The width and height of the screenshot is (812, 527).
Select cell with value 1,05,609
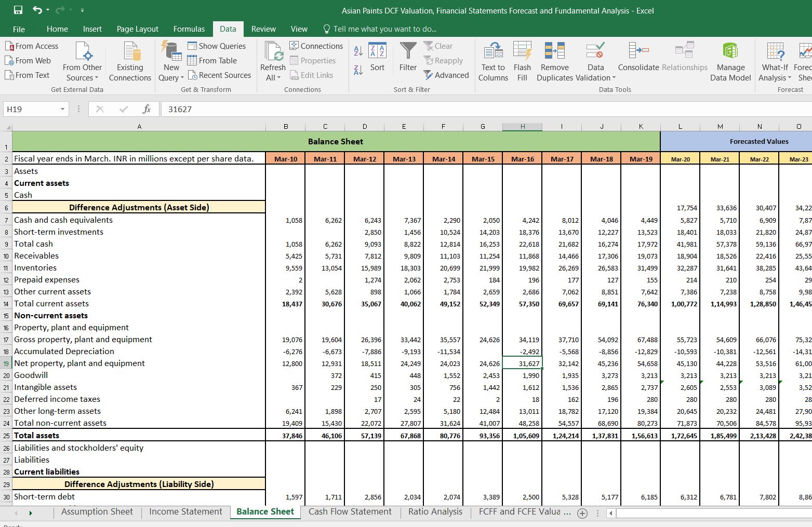tap(523, 436)
